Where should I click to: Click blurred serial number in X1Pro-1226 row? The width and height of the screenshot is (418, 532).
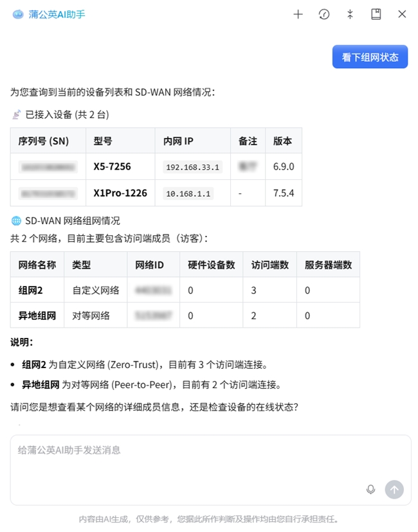click(x=48, y=193)
